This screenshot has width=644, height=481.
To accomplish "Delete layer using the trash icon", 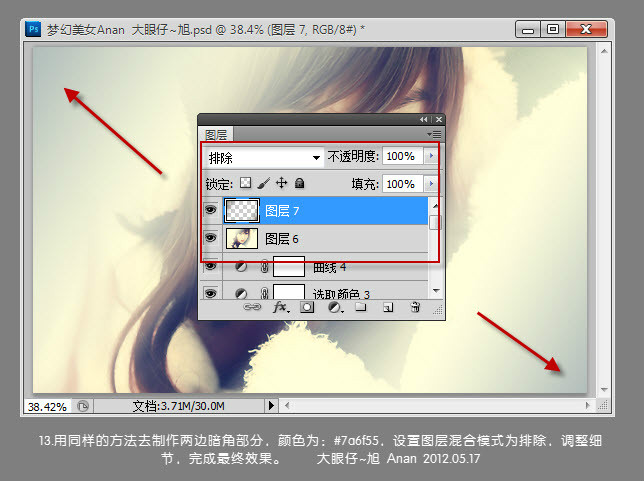I will (415, 309).
